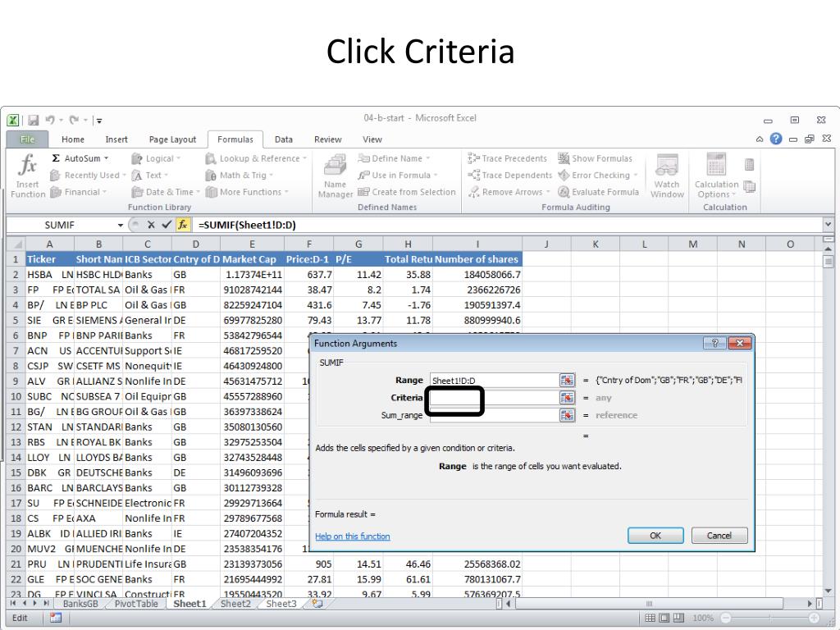Switch to Normal view in status bar
840x630 pixels.
pos(650,619)
